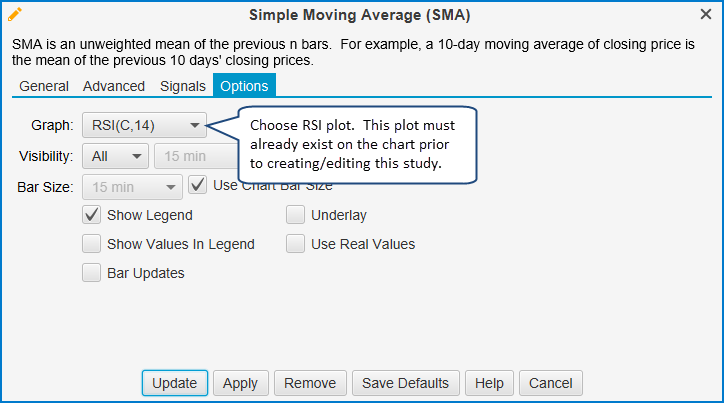Close the Simple Moving Average dialog

pyautogui.click(x=706, y=15)
